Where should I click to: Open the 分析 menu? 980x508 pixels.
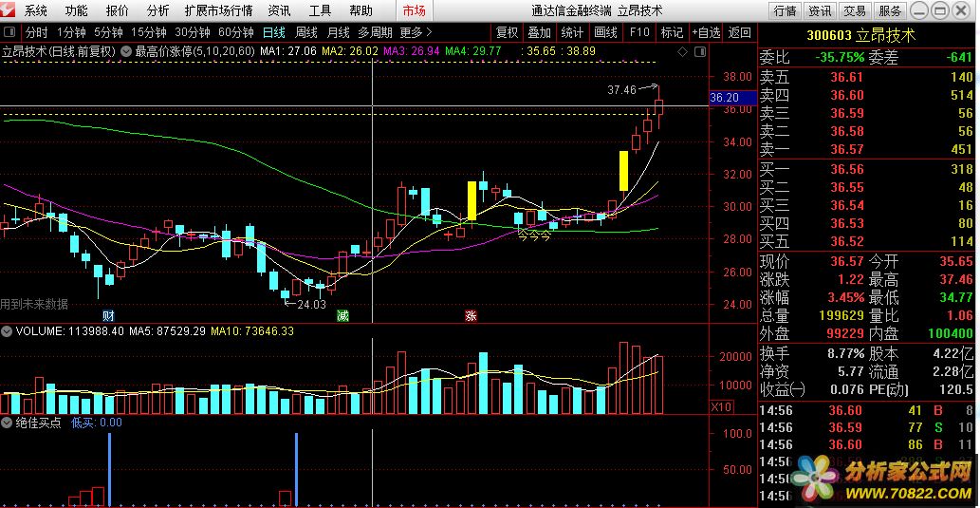point(158,10)
